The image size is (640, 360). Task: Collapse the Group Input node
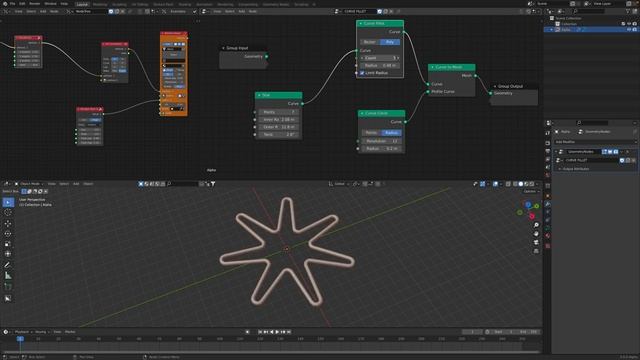point(223,48)
